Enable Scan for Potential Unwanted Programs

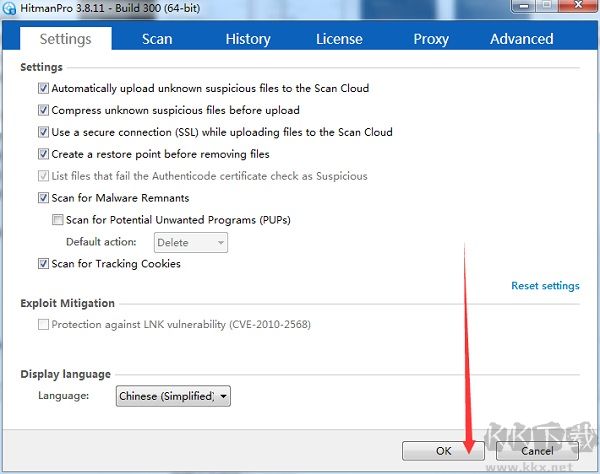tap(58, 220)
